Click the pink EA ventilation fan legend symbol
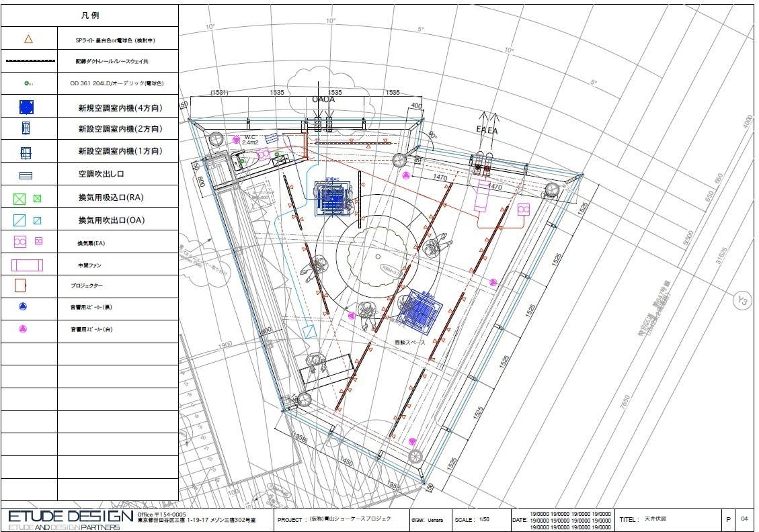759x532 pixels. pos(20,242)
